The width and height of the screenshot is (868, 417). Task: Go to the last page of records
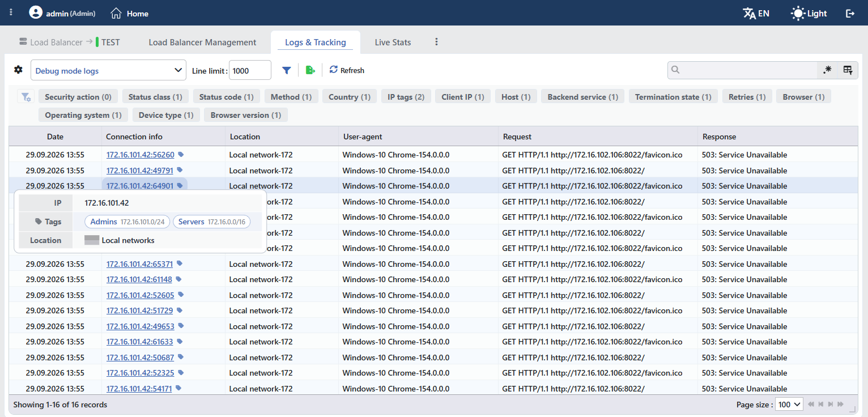[840, 405]
